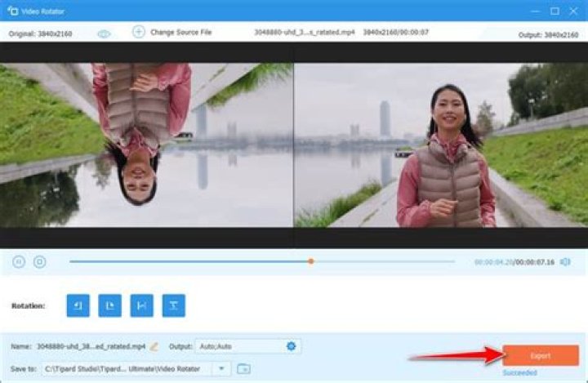Flip the video vertically
Image resolution: width=588 pixels, height=383 pixels.
coord(174,305)
